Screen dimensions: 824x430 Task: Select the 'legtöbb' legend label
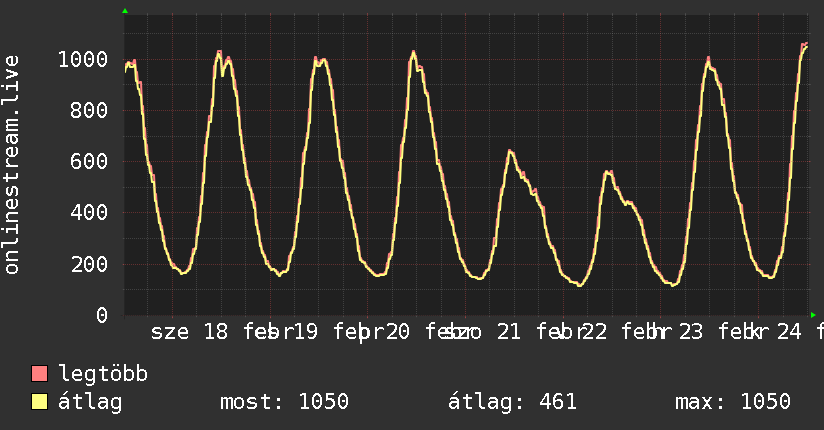(103, 374)
